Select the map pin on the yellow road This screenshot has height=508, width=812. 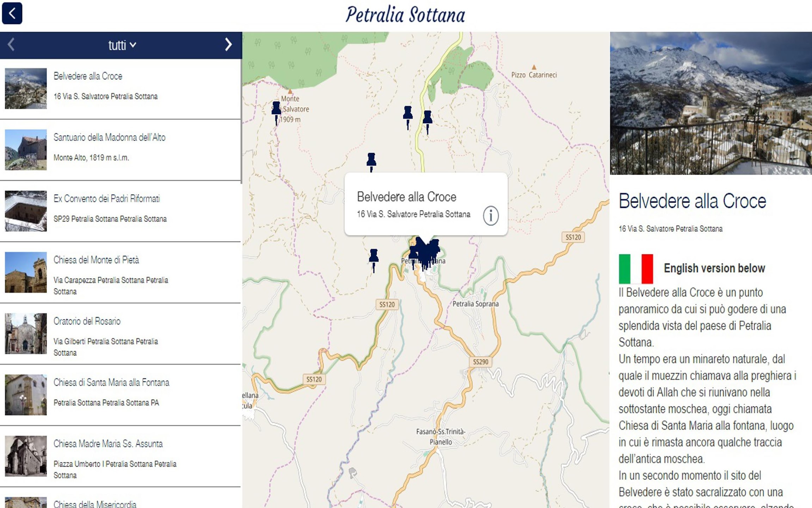tap(427, 122)
